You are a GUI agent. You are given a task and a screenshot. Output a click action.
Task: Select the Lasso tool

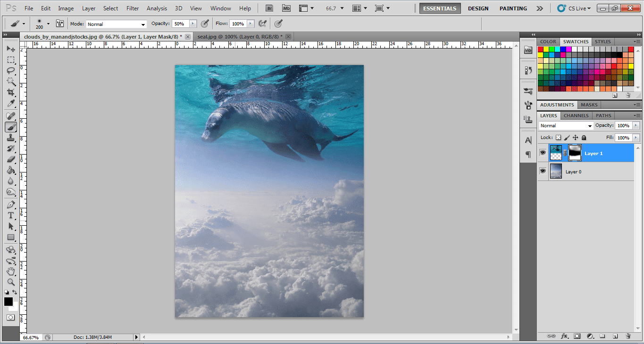pyautogui.click(x=10, y=71)
